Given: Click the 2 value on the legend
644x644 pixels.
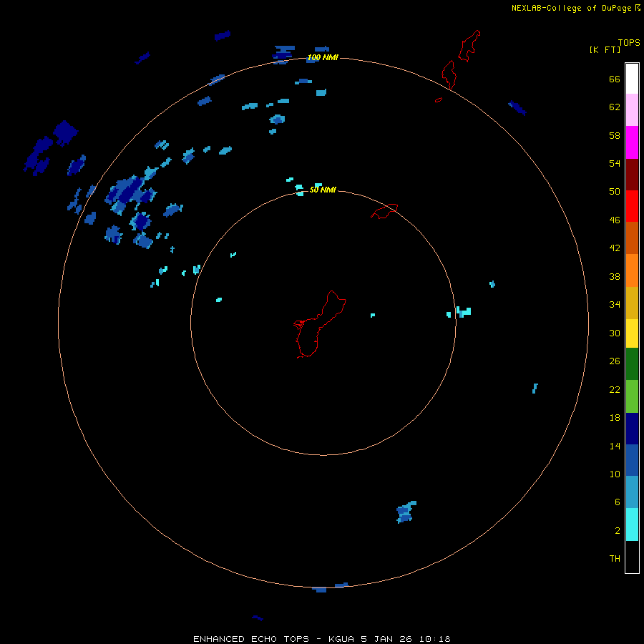Looking at the screenshot, I should 617,530.
